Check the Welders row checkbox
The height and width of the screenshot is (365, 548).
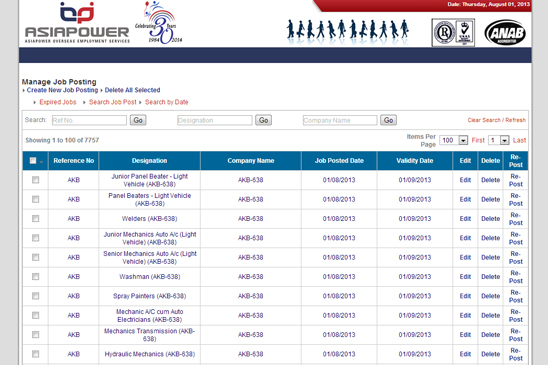[35, 219]
